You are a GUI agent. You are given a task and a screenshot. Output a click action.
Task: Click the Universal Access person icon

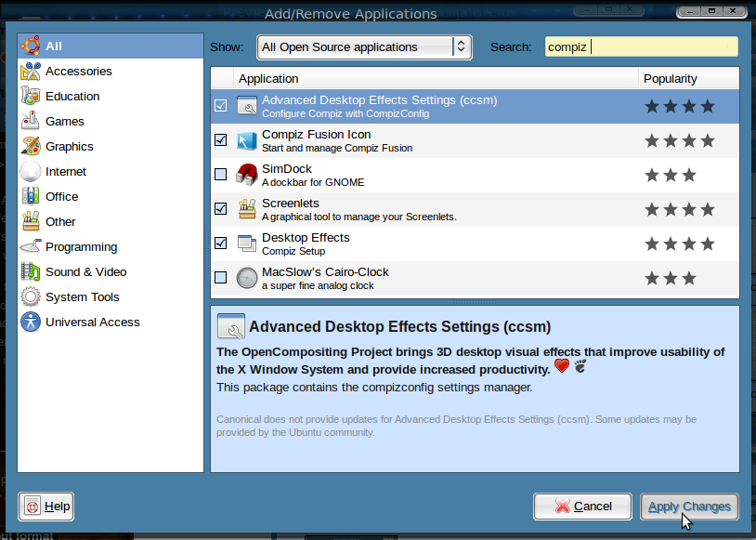pos(31,322)
